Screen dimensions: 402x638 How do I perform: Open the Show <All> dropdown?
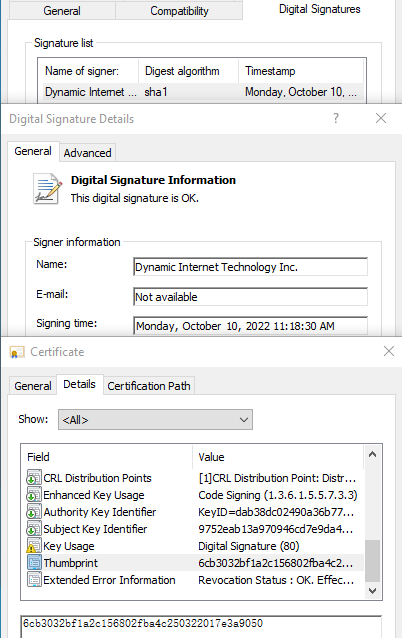(x=155, y=420)
